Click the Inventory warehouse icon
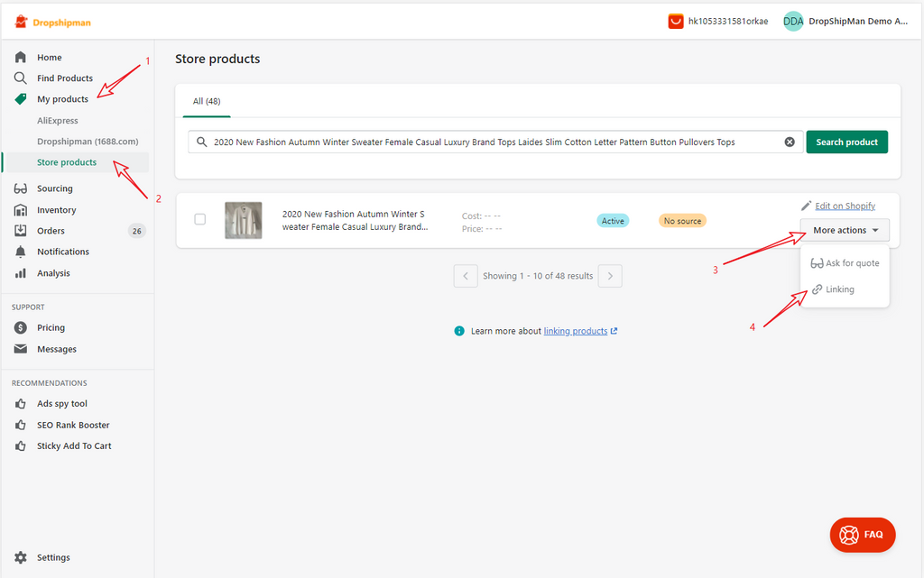The width and height of the screenshot is (924, 578). [21, 209]
